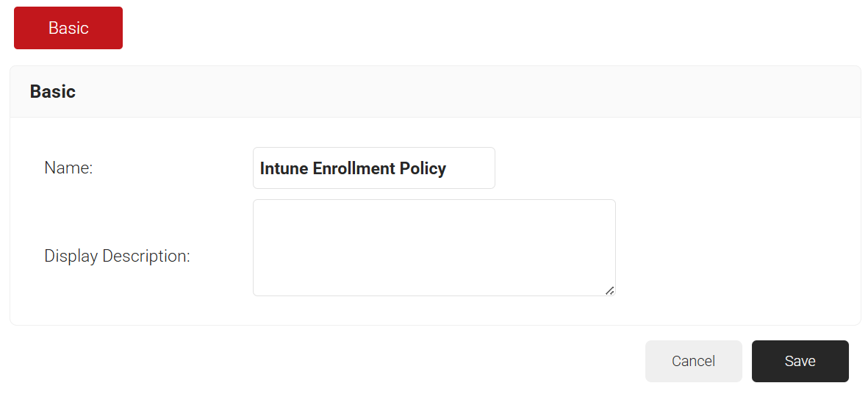868x394 pixels.
Task: Cancel editing the policy
Action: point(693,361)
